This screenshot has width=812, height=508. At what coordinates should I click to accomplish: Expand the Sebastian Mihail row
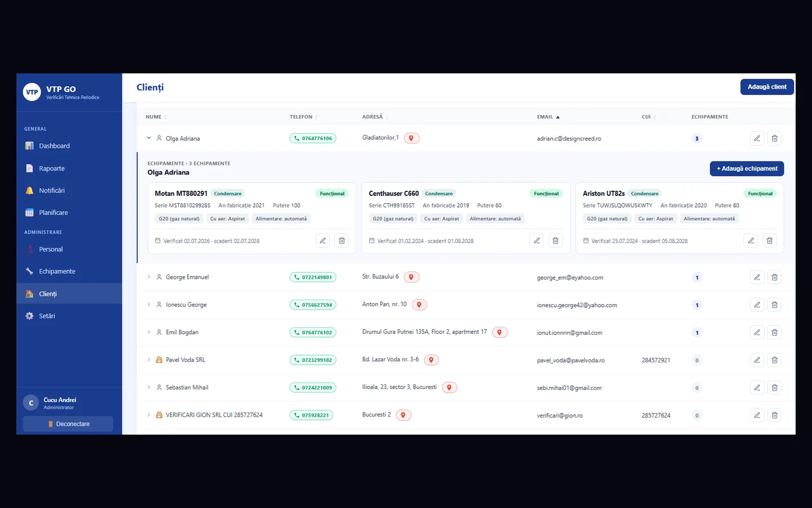(149, 387)
